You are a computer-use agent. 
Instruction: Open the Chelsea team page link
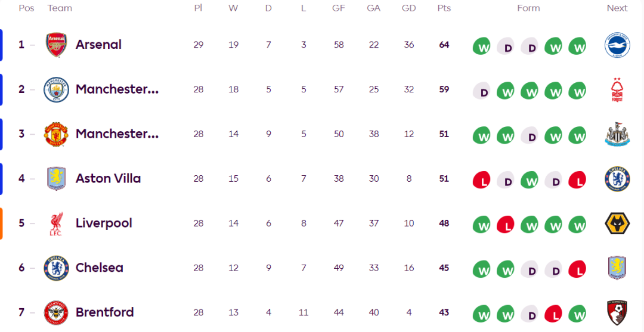coord(99,268)
